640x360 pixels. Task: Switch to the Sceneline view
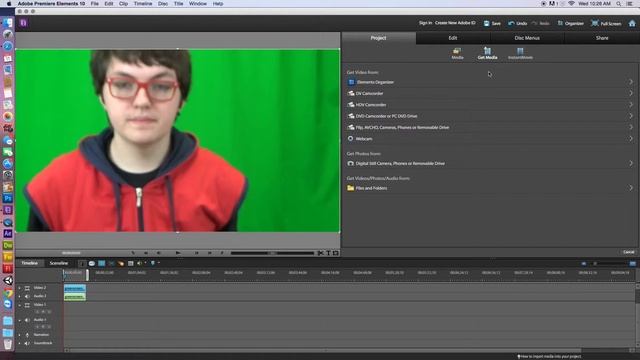(59, 263)
